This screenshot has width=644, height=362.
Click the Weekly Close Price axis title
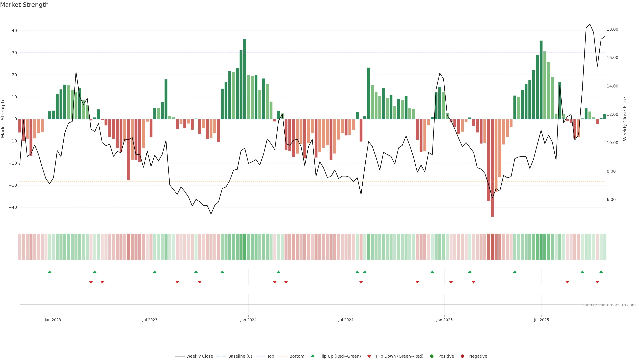point(625,119)
